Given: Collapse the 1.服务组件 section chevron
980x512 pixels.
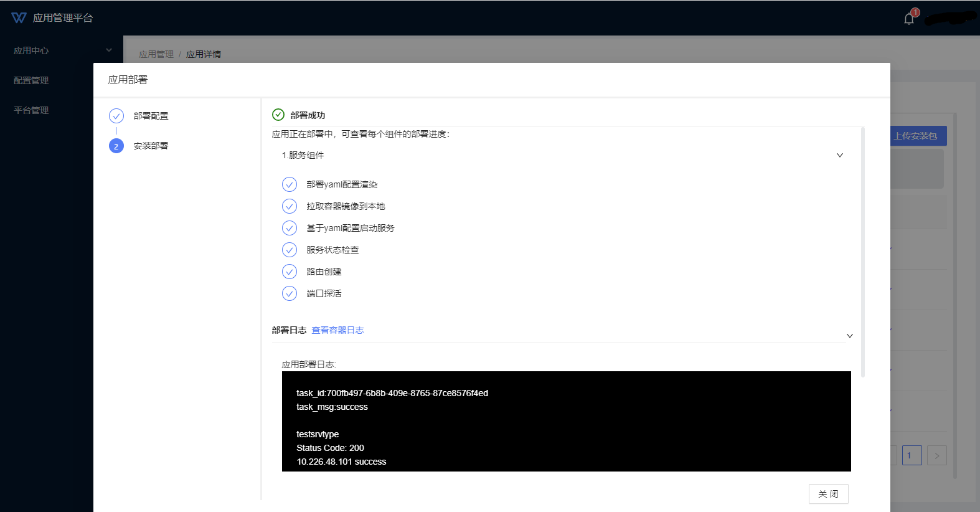Looking at the screenshot, I should [x=839, y=155].
